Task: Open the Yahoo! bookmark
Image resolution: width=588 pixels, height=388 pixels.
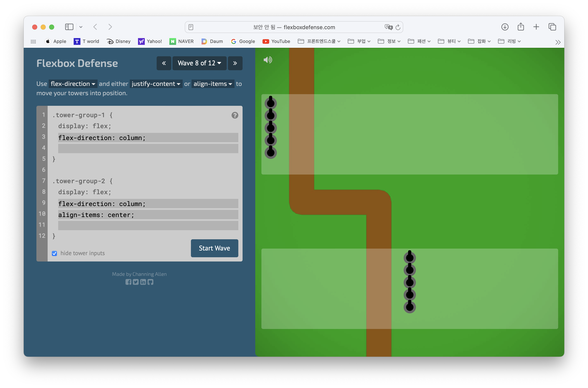Action: (x=150, y=41)
